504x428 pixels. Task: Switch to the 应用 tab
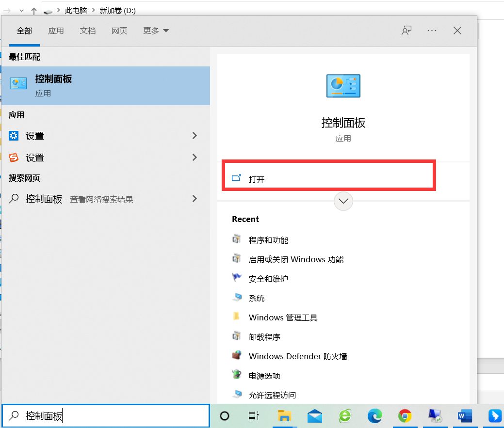(56, 31)
